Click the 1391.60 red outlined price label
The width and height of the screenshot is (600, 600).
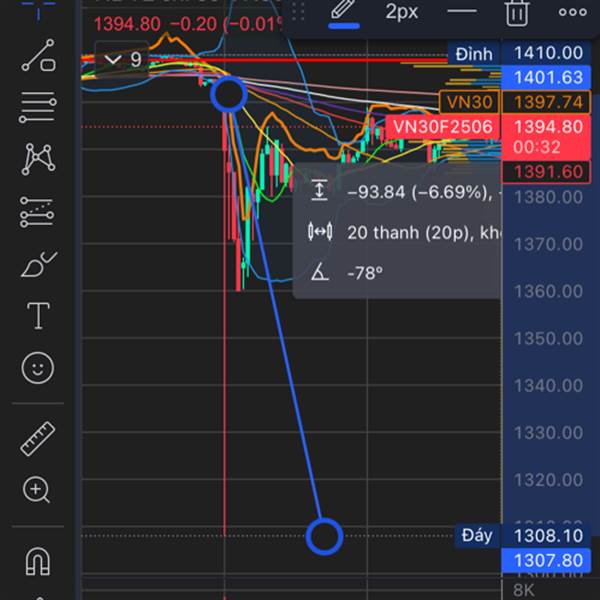click(x=546, y=172)
